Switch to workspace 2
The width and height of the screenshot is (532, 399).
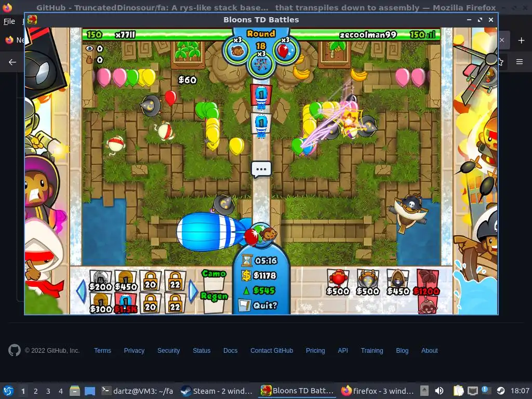click(35, 391)
